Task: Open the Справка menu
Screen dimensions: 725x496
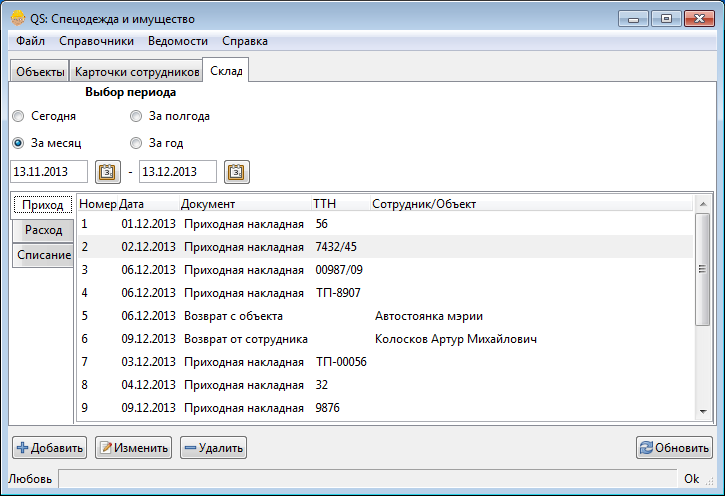Action: click(245, 41)
